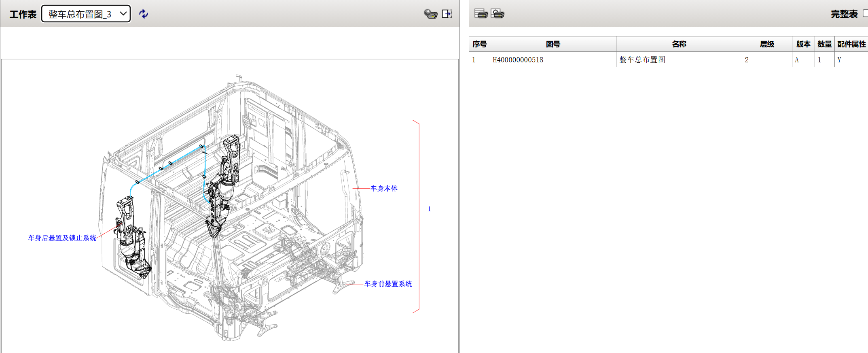This screenshot has width=868, height=353.
Task: Click the panel expand arrow icon
Action: pos(447,14)
